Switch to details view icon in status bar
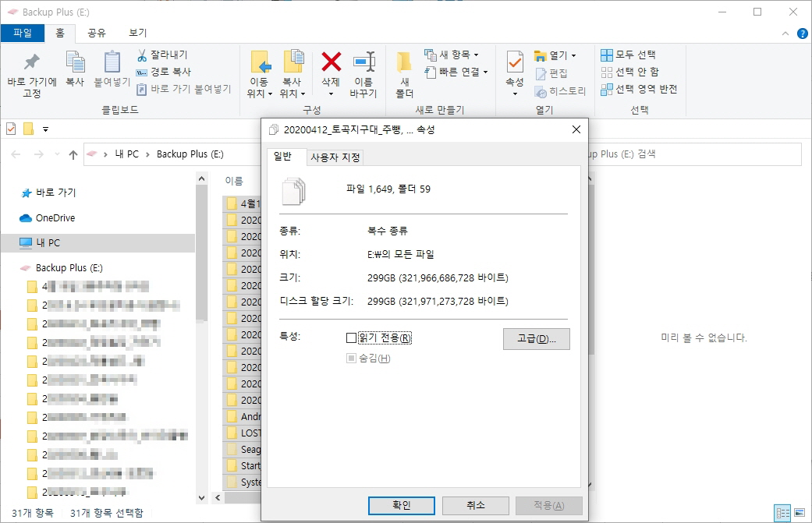 tap(782, 513)
